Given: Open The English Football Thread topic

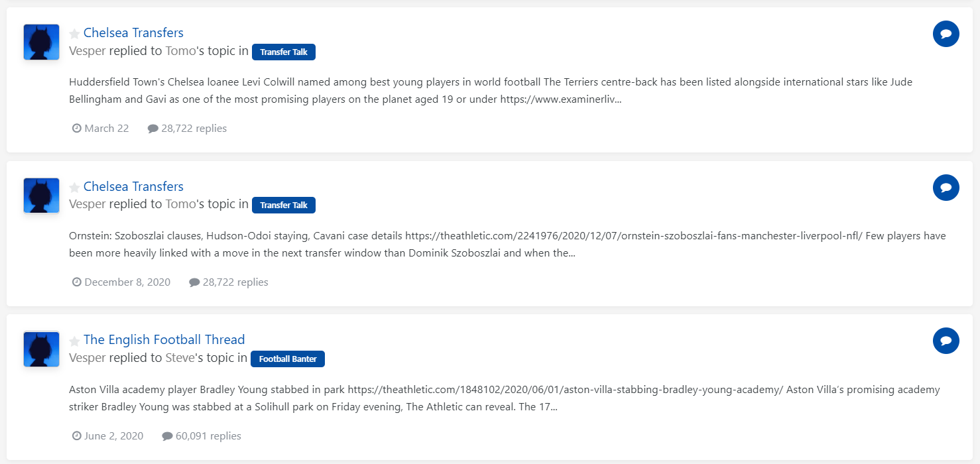Looking at the screenshot, I should click(164, 340).
